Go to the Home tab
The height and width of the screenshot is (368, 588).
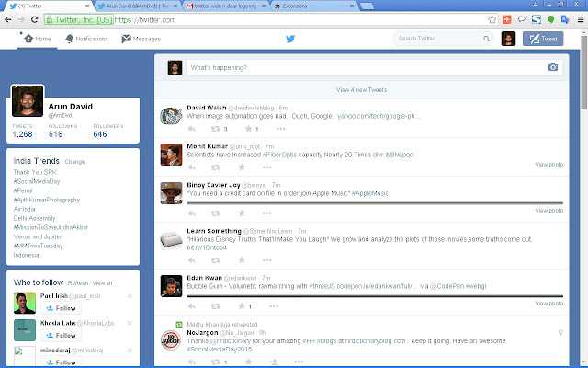pyautogui.click(x=37, y=39)
